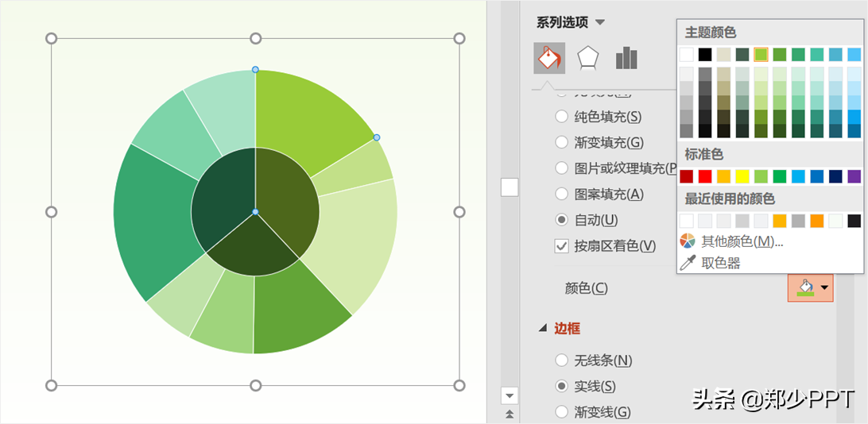
Task: Collapse the 边框 section triangle
Action: (543, 328)
